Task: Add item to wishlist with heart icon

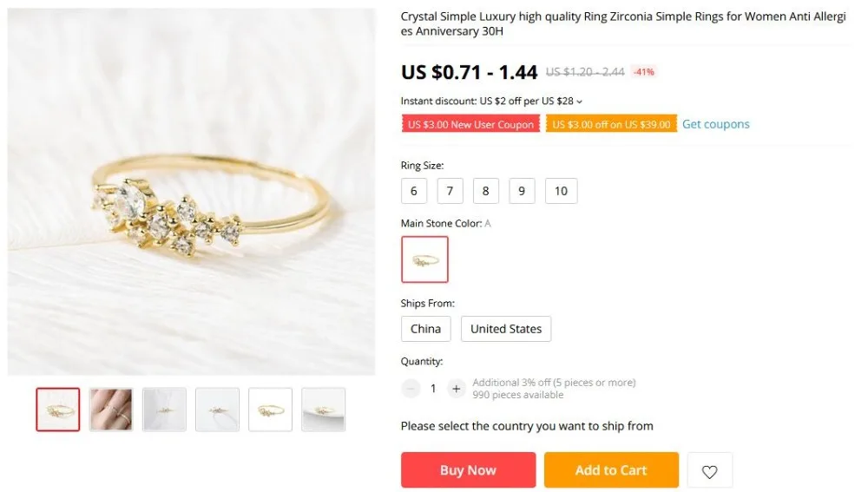Action: tap(710, 471)
